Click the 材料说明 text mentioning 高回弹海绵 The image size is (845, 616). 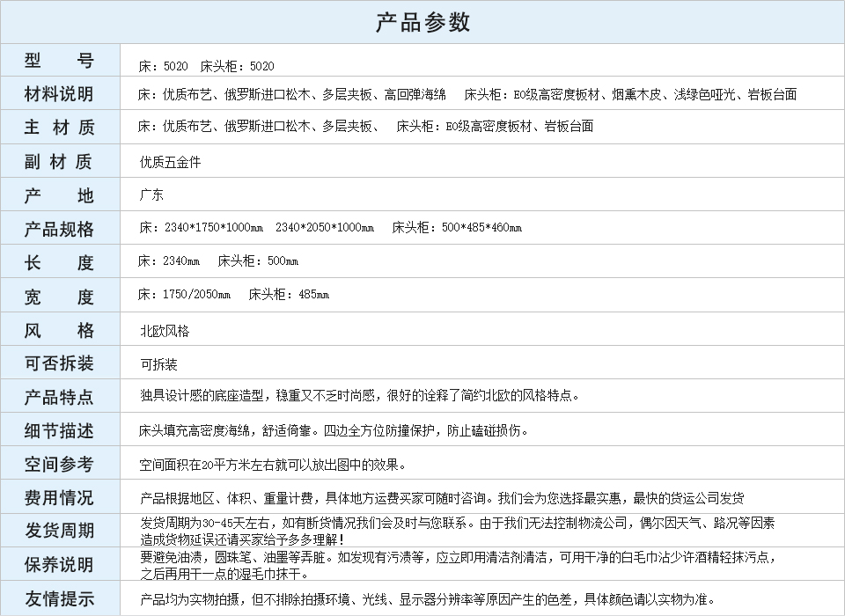[467, 95]
